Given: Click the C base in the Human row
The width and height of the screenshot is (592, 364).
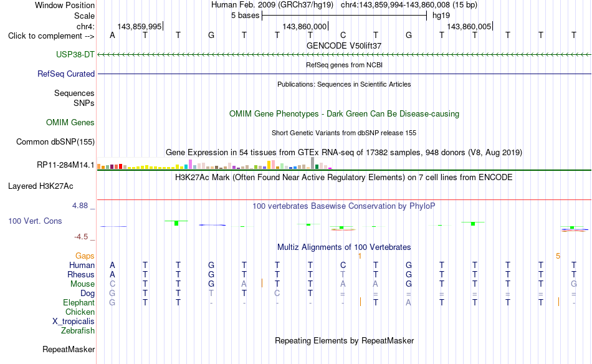Looking at the screenshot, I should [x=343, y=266].
